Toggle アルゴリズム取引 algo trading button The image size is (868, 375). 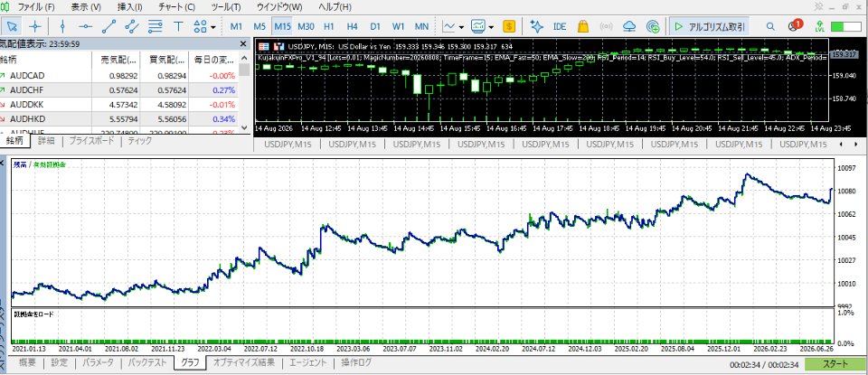pyautogui.click(x=710, y=26)
